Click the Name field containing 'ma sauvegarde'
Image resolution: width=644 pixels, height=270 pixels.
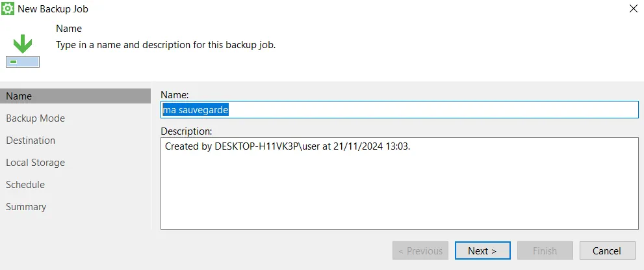400,110
